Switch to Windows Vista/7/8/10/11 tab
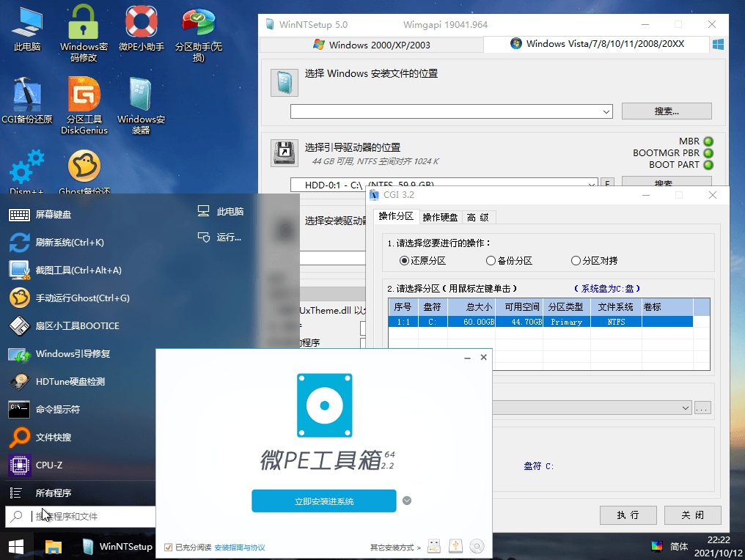 597,44
